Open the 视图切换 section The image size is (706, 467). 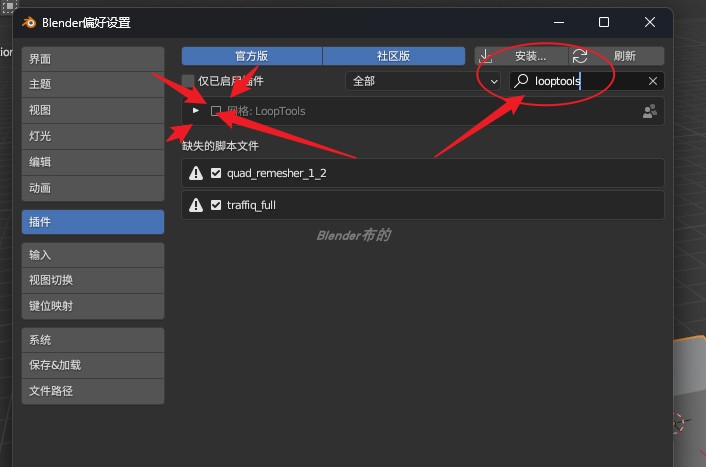pos(93,281)
